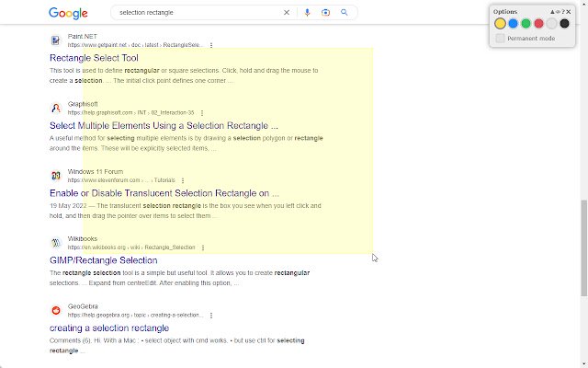
Task: Open more options for Wikibooks result
Action: [x=203, y=247]
